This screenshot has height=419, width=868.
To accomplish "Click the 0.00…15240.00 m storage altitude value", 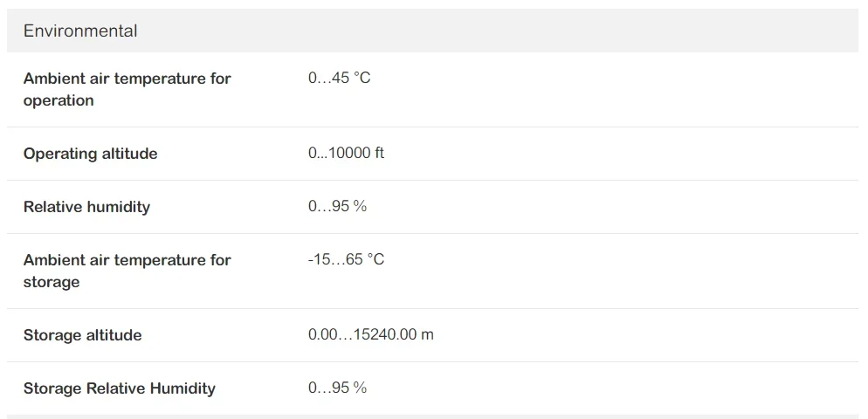I will (371, 335).
